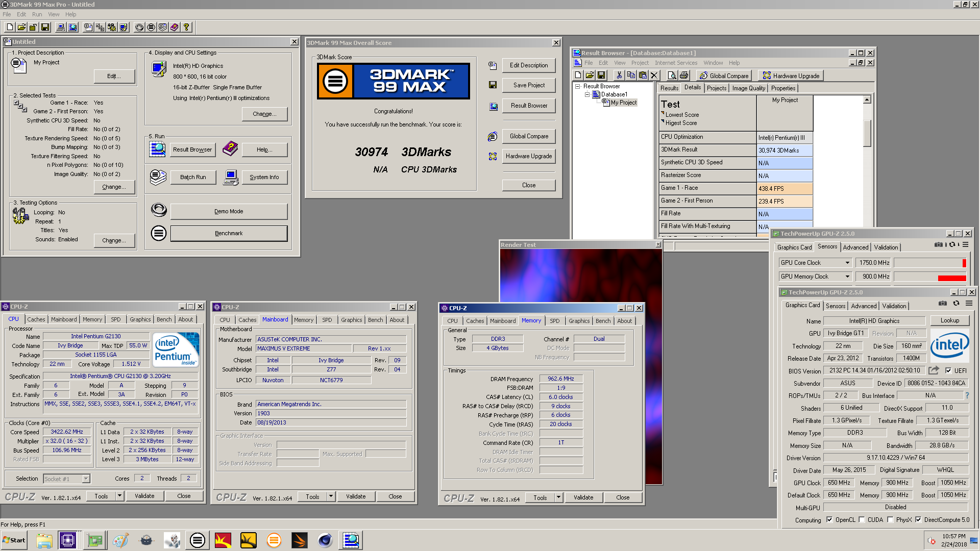The width and height of the screenshot is (980, 551).
Task: Open Windows Explorer folder from taskbar
Action: coord(44,540)
